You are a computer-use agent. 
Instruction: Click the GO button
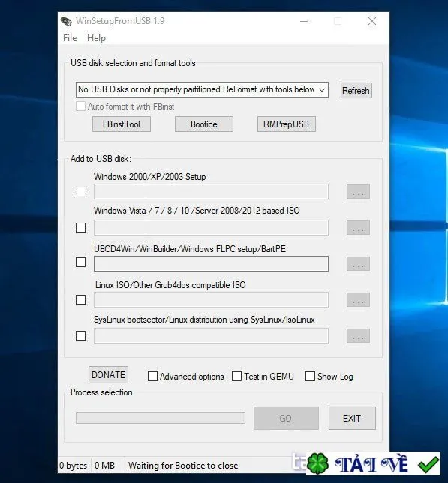pos(286,418)
